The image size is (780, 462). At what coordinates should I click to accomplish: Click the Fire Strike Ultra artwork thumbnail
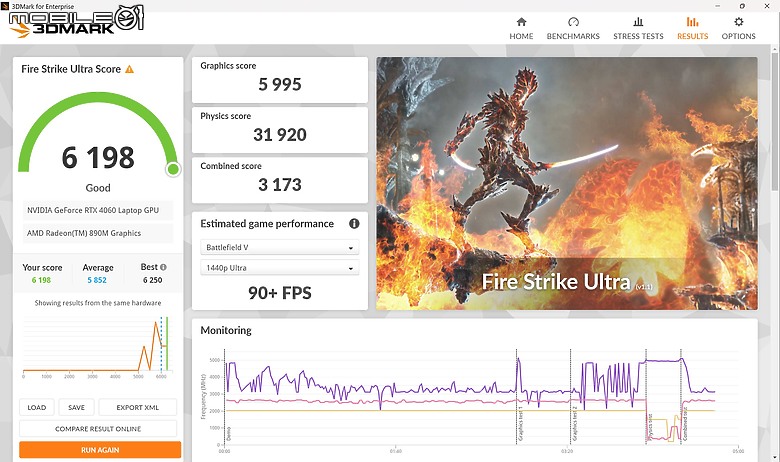[567, 184]
